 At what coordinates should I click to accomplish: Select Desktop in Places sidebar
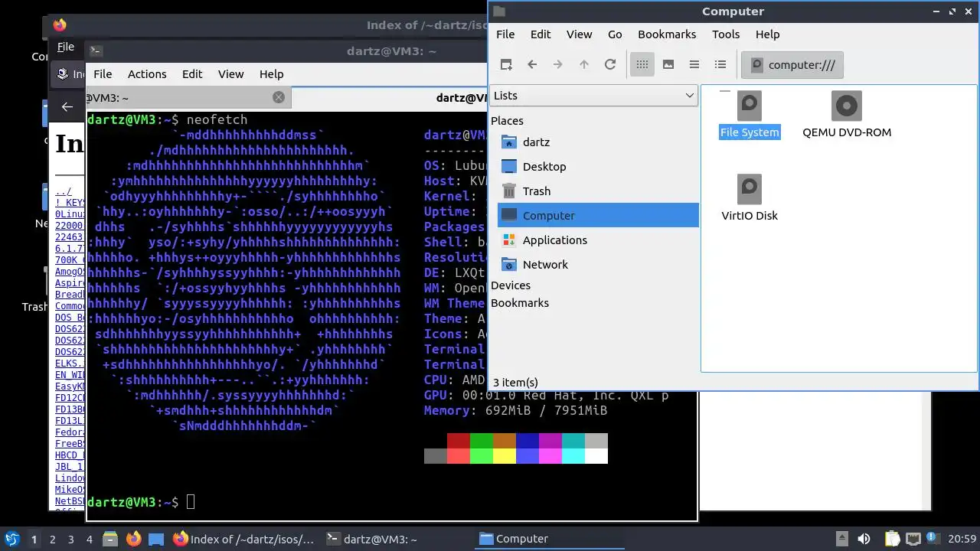pos(598,166)
